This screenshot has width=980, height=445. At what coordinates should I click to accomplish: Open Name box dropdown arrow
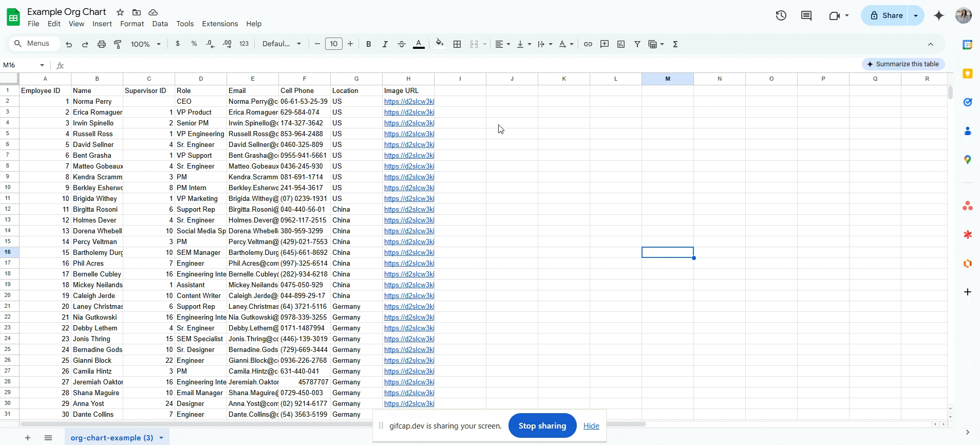tap(42, 65)
